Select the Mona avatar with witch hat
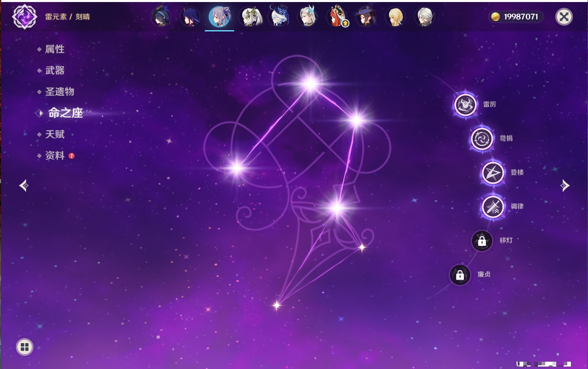This screenshot has width=588, height=369. 366,17
